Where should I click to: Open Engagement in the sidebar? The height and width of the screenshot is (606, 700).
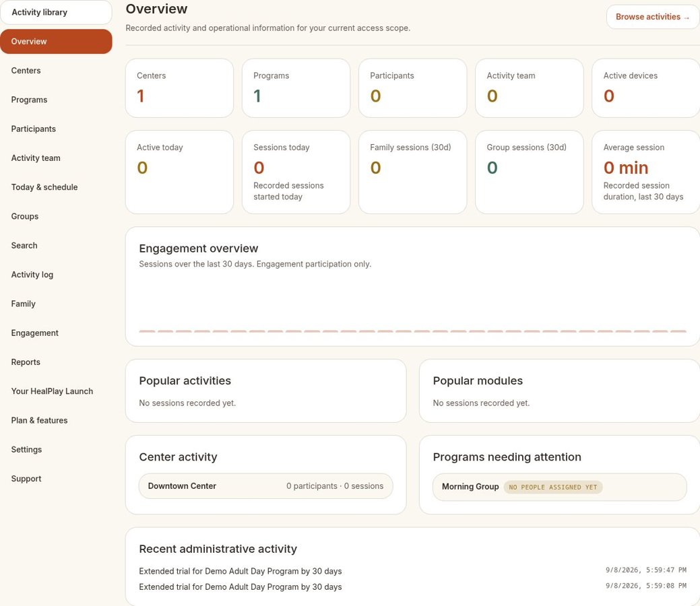pos(56,333)
